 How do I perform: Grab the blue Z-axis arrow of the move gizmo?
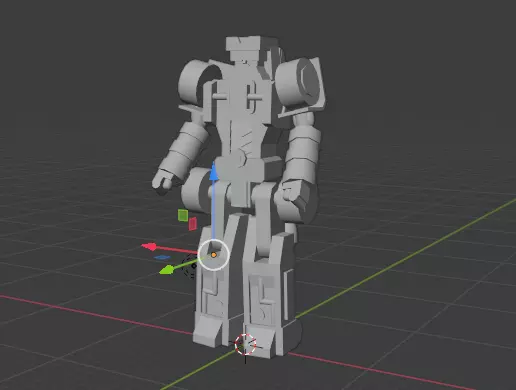pyautogui.click(x=213, y=172)
